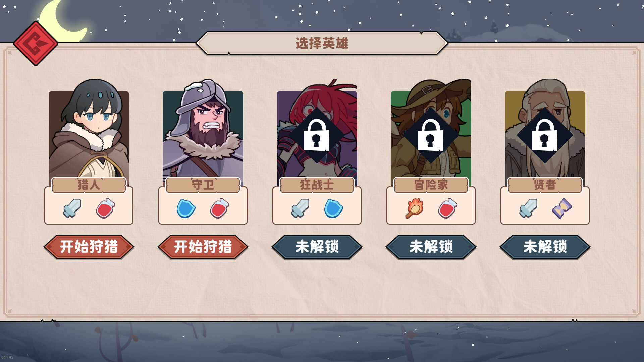Viewport: 644px width, 362px height.
Task: Click the sword icon under 贤者
Action: [528, 208]
